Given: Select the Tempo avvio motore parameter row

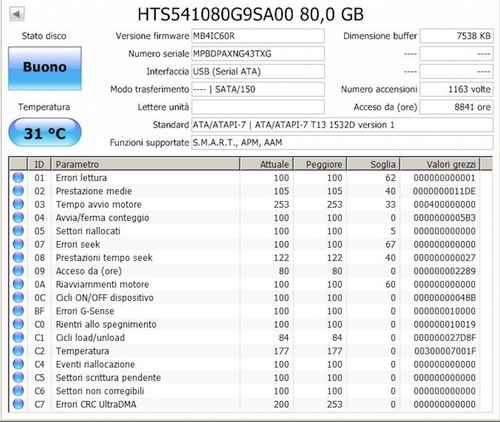Looking at the screenshot, I should [250, 204].
